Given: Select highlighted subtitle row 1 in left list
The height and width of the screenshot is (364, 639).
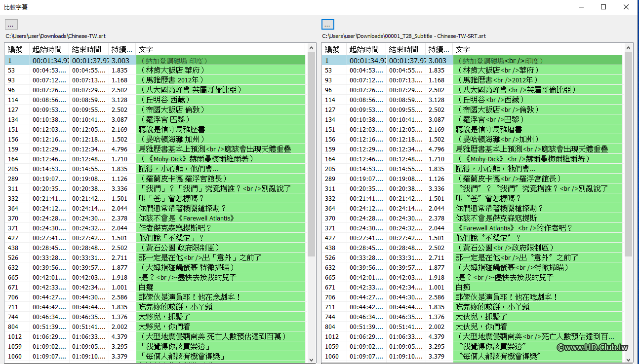Looking at the screenshot, I should pyautogui.click(x=148, y=60).
